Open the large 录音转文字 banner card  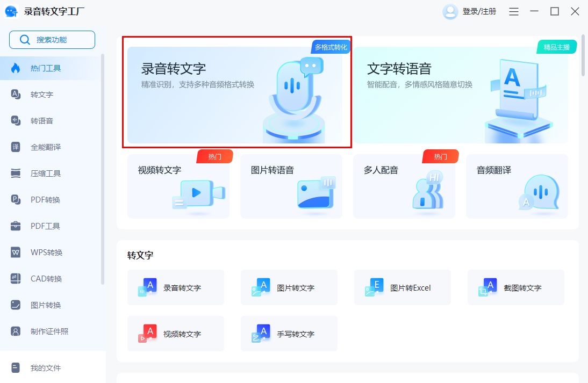tap(235, 95)
